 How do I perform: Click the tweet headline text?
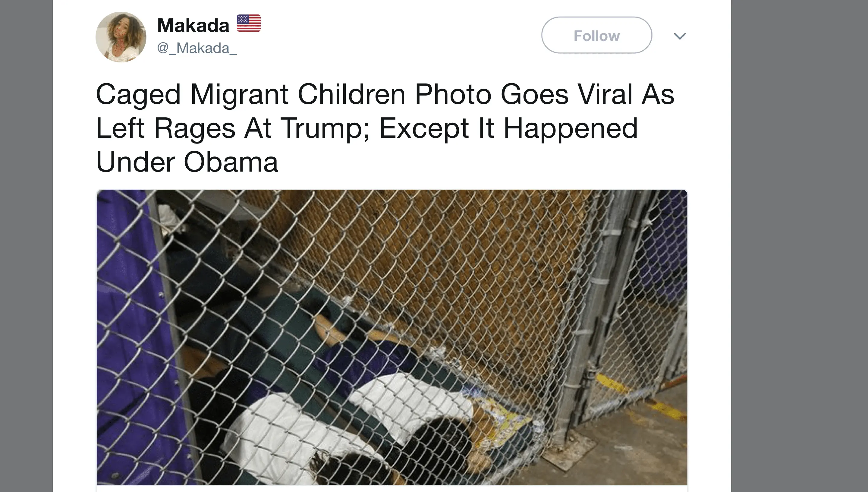(385, 128)
